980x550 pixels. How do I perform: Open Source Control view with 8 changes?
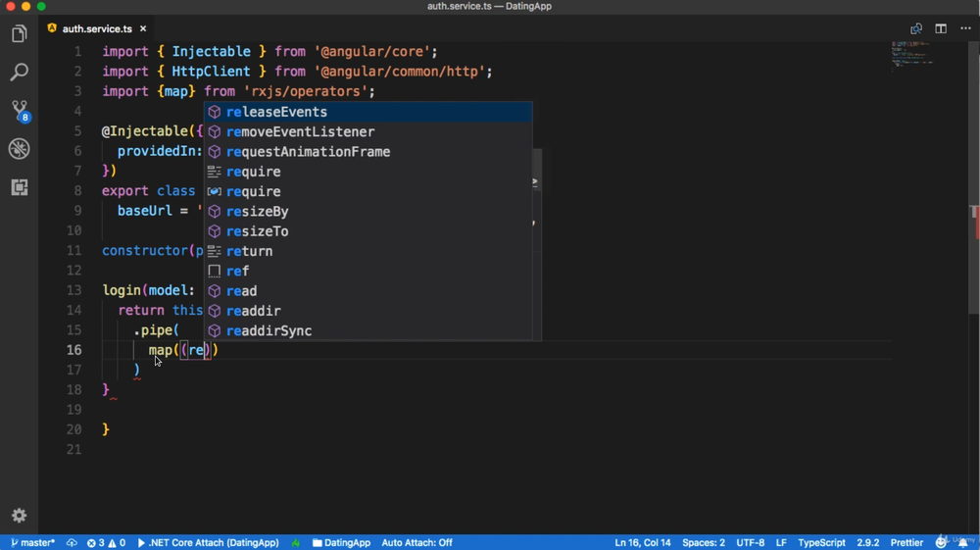[x=19, y=111]
